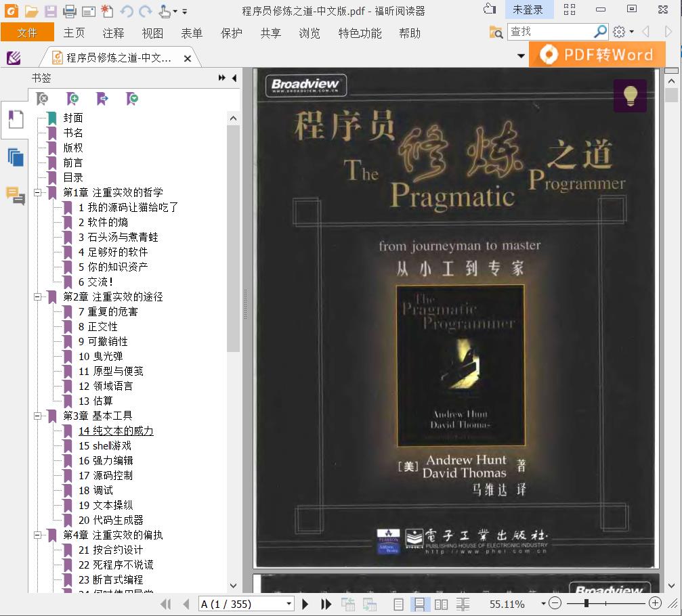This screenshot has height=616, width=682.
Task: Click the lightbulb tip icon on page
Action: 630,96
